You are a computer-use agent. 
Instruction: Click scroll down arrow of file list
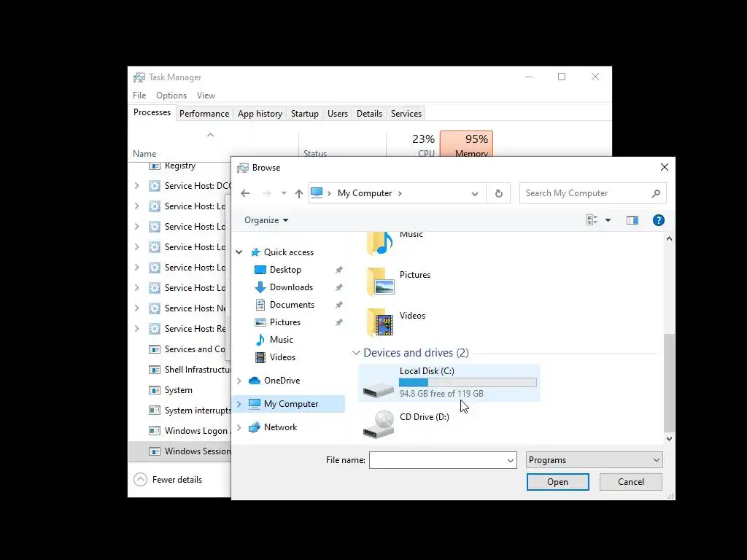670,439
